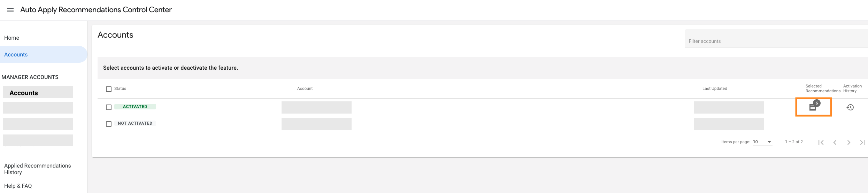View activation history clock icon
This screenshot has width=868, height=193.
850,107
